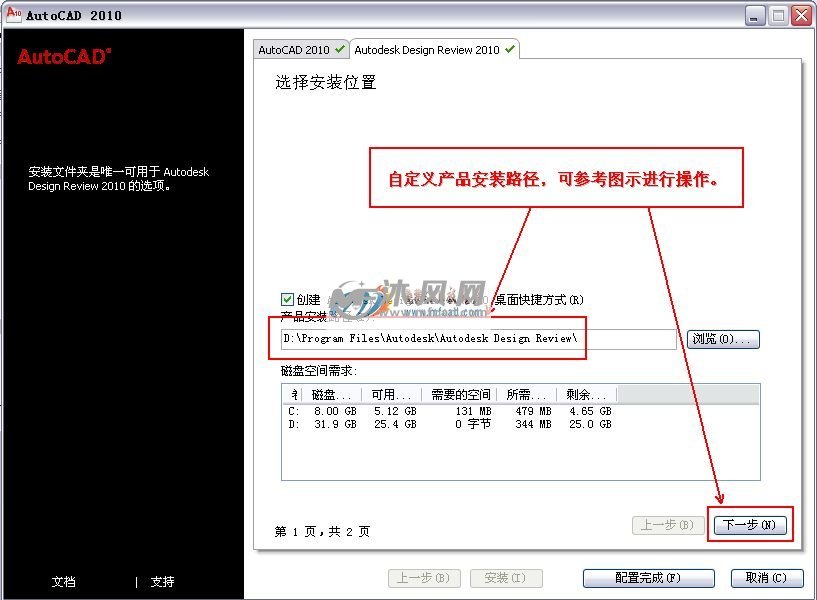Click the checkmark on Design Review tab
The width and height of the screenshot is (817, 600).
[510, 49]
